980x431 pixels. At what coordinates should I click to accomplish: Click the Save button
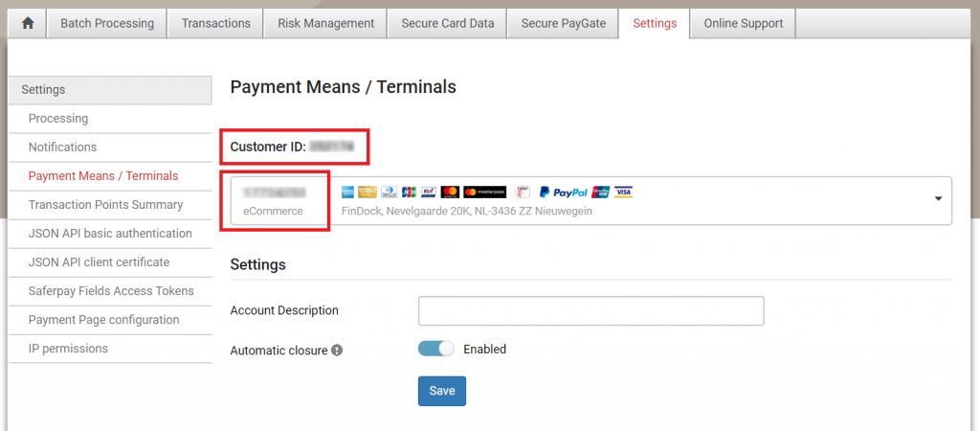tap(441, 391)
